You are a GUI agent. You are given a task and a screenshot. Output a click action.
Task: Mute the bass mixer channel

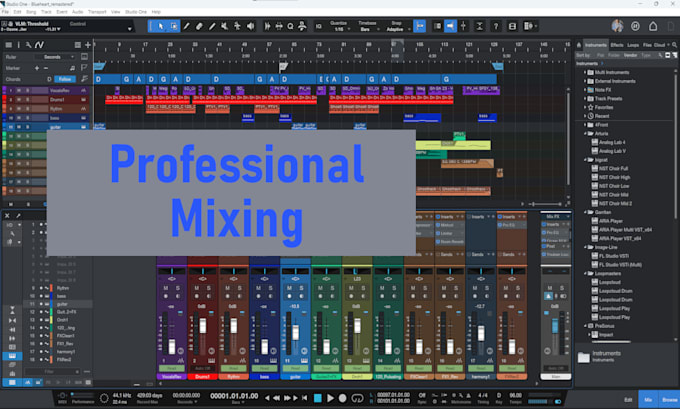click(x=258, y=288)
